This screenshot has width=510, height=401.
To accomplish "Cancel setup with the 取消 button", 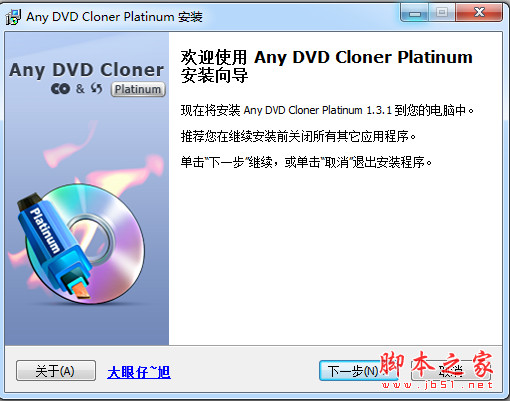I will point(451,371).
